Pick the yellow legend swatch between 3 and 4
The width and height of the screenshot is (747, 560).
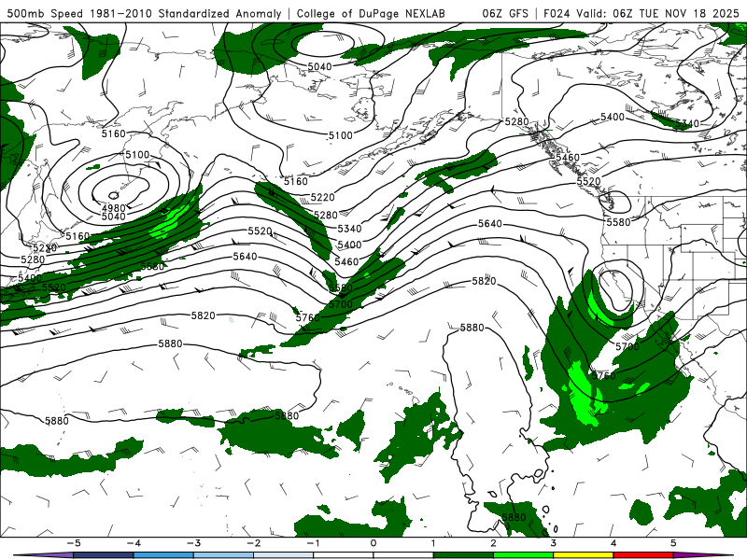[x=584, y=555]
